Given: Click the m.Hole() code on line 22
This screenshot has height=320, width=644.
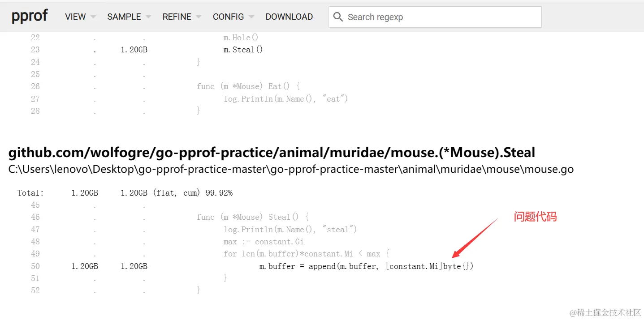Looking at the screenshot, I should (241, 38).
